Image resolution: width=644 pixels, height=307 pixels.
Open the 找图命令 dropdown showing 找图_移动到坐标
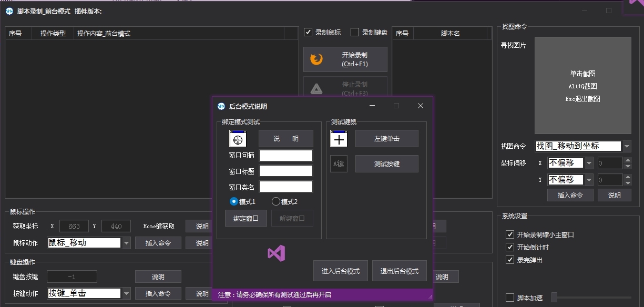[x=627, y=146]
